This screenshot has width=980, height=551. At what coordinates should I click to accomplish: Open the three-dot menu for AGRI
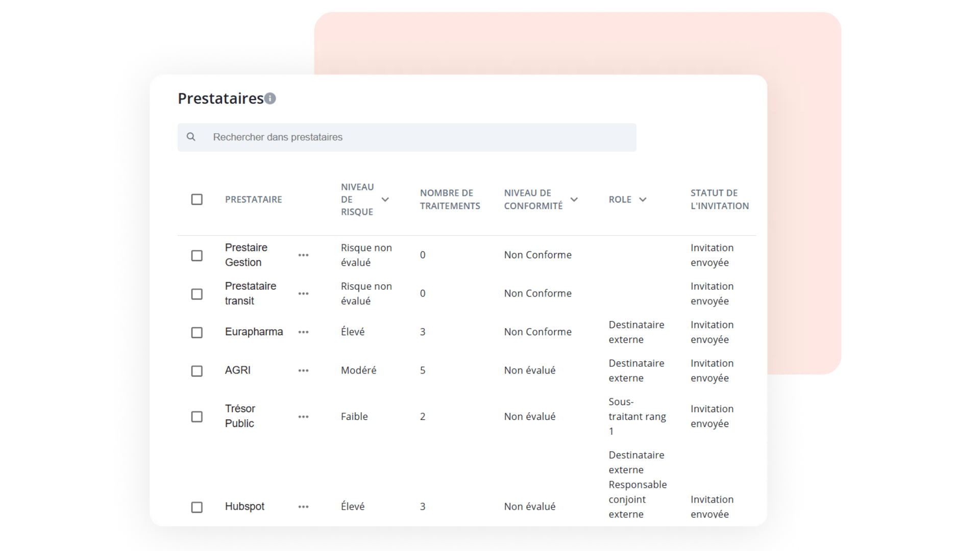click(x=303, y=371)
